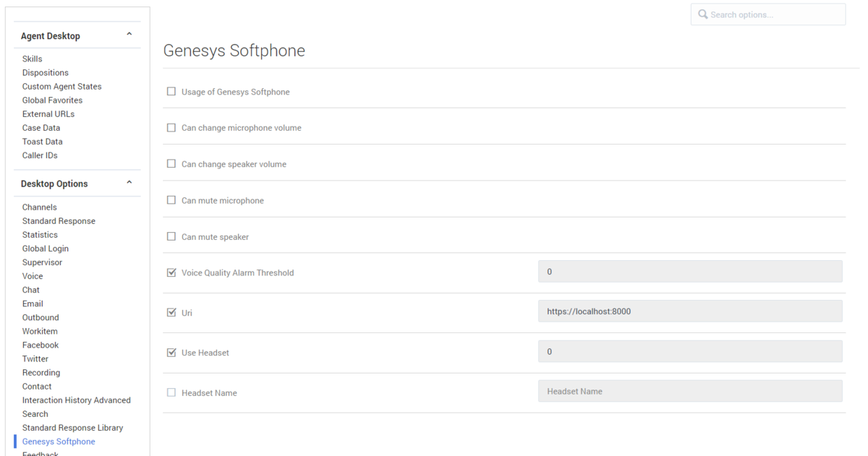Collapse the Desktop Options section
This screenshot has height=456, width=868.
(x=129, y=183)
